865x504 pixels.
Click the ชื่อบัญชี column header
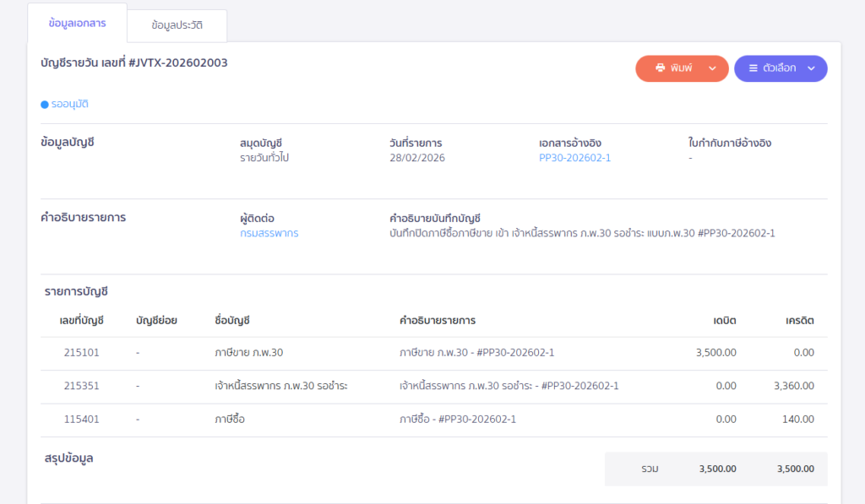[232, 321]
